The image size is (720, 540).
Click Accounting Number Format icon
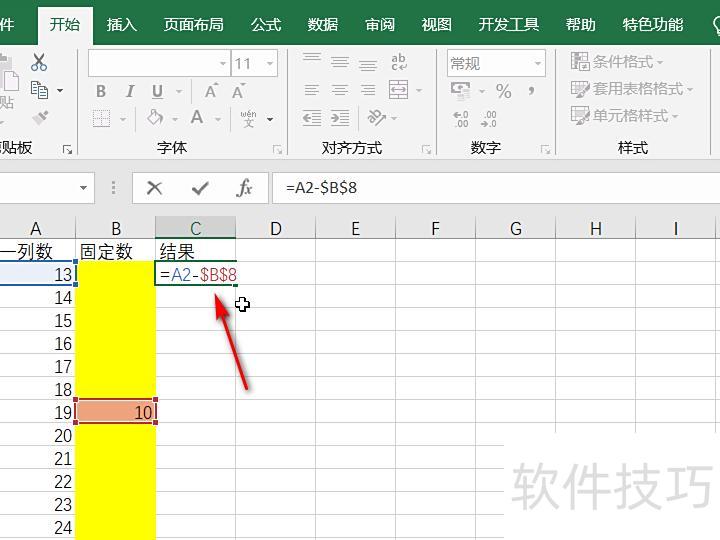(x=461, y=90)
